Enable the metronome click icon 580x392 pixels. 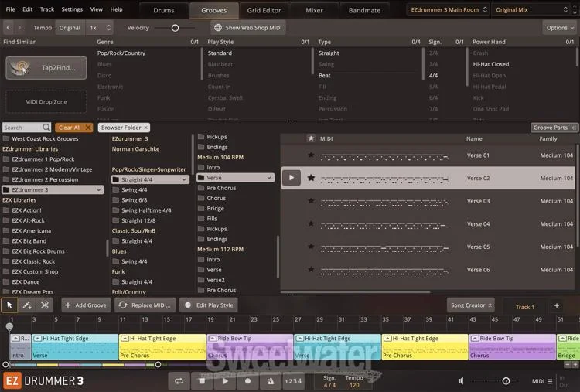[269, 380]
